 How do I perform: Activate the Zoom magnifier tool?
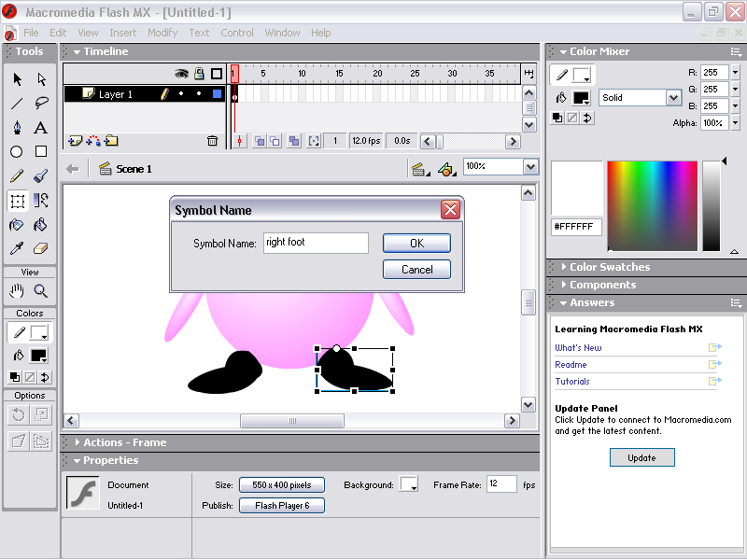coord(41,291)
